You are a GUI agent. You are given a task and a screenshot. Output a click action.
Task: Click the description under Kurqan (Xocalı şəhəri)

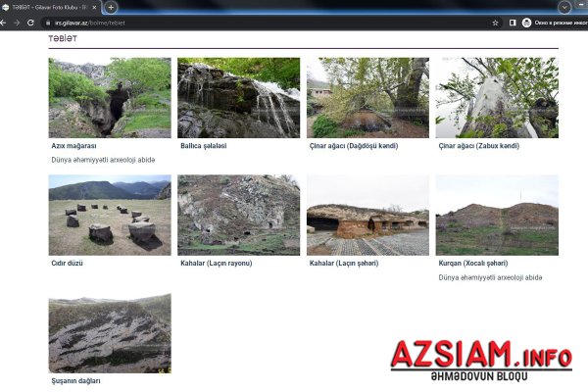(x=490, y=277)
